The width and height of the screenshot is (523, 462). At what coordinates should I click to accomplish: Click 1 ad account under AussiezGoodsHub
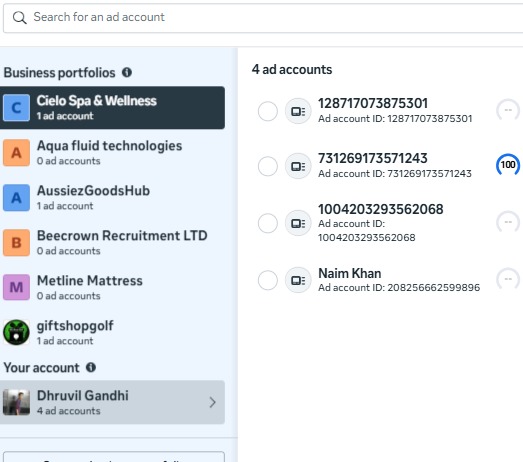[x=65, y=206]
